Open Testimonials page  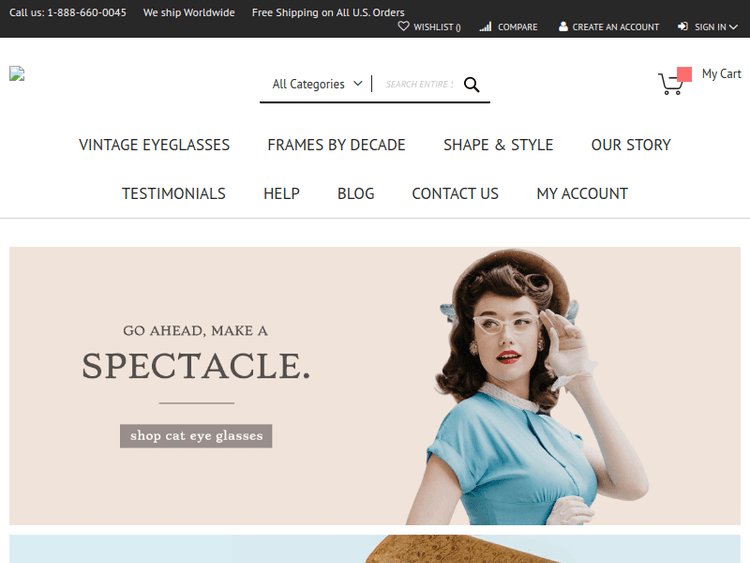[x=174, y=194]
